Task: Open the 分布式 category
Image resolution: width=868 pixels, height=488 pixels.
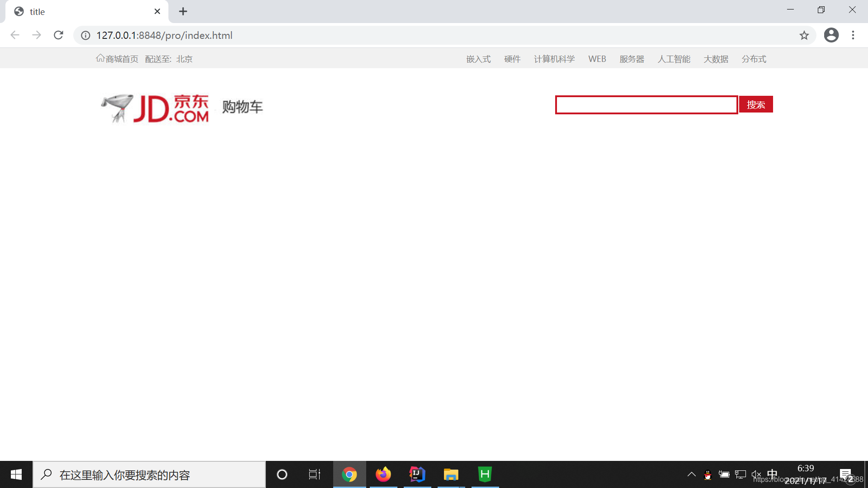Action: (x=754, y=59)
